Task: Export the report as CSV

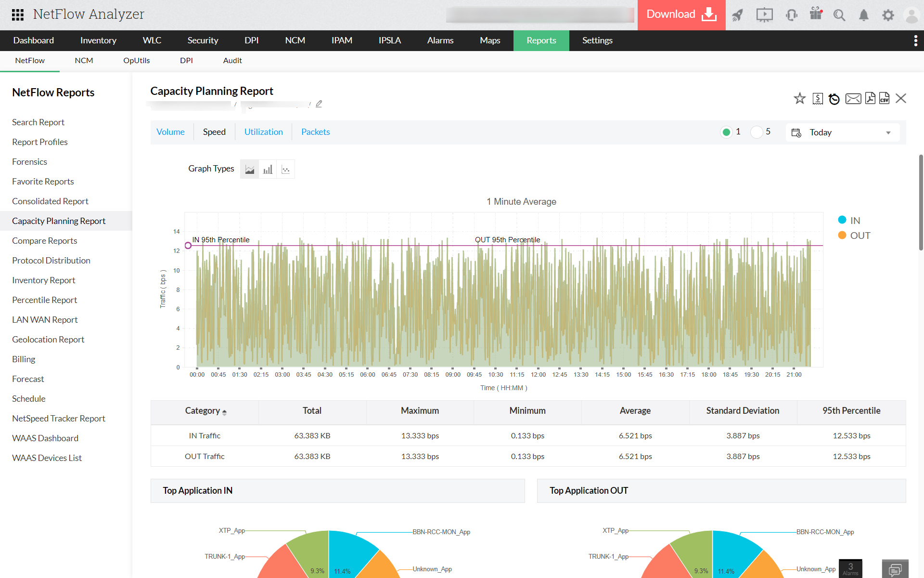Action: [884, 98]
